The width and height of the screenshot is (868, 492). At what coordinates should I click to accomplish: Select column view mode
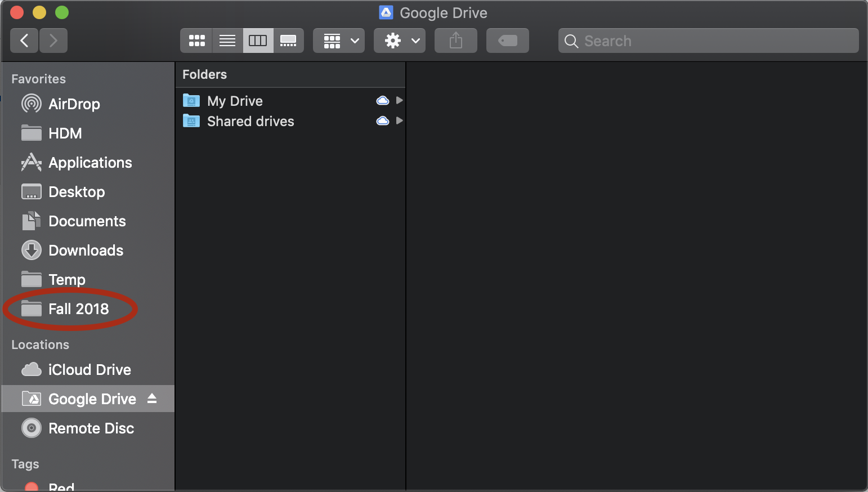(x=258, y=41)
